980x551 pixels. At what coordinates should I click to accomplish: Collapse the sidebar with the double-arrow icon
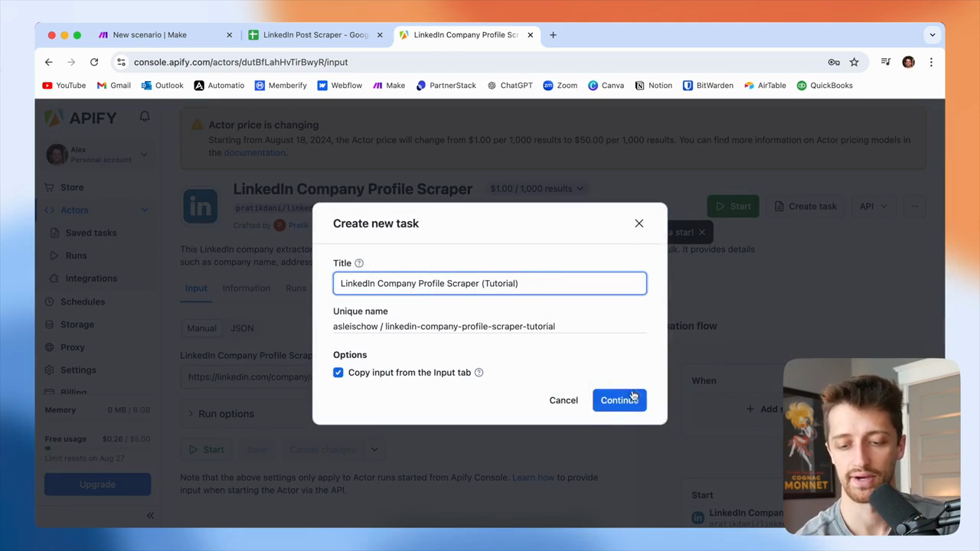[150, 516]
